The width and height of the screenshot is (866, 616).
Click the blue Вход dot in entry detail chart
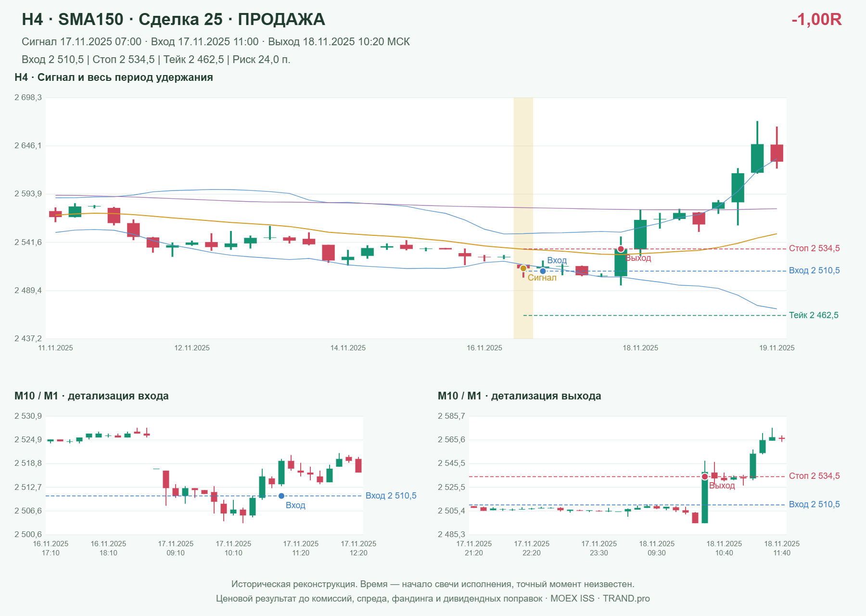[x=281, y=496]
